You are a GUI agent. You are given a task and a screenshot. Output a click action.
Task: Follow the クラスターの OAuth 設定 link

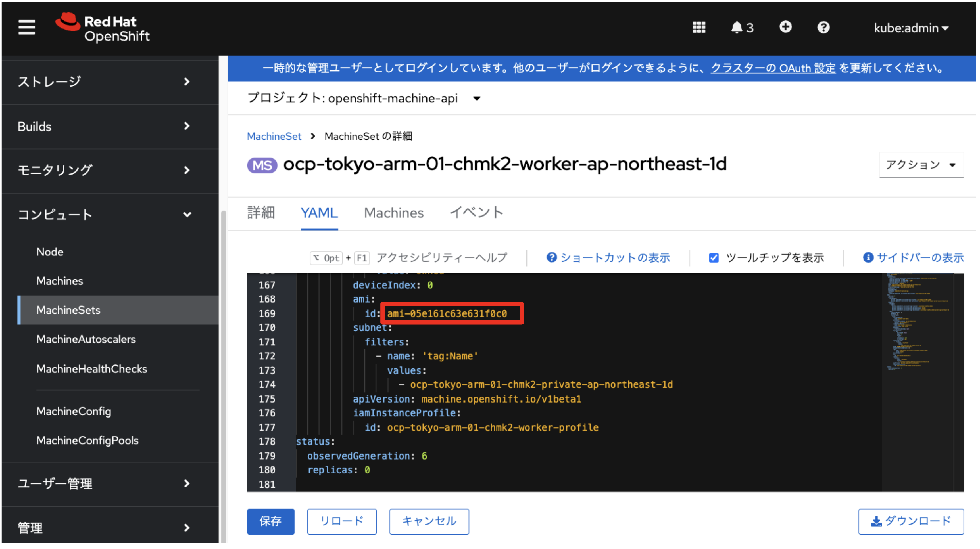pos(773,68)
